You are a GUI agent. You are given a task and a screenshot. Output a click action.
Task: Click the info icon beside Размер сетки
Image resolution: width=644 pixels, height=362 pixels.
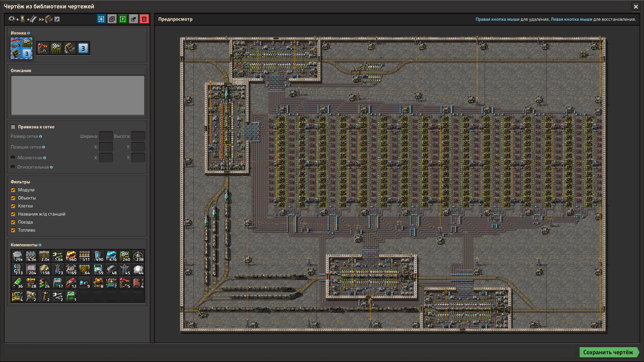coord(41,136)
